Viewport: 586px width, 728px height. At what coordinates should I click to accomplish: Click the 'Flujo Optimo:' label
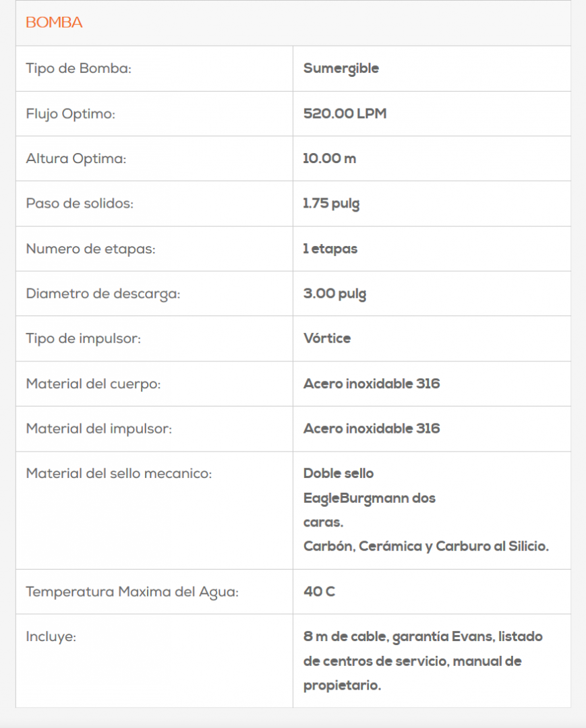[71, 114]
